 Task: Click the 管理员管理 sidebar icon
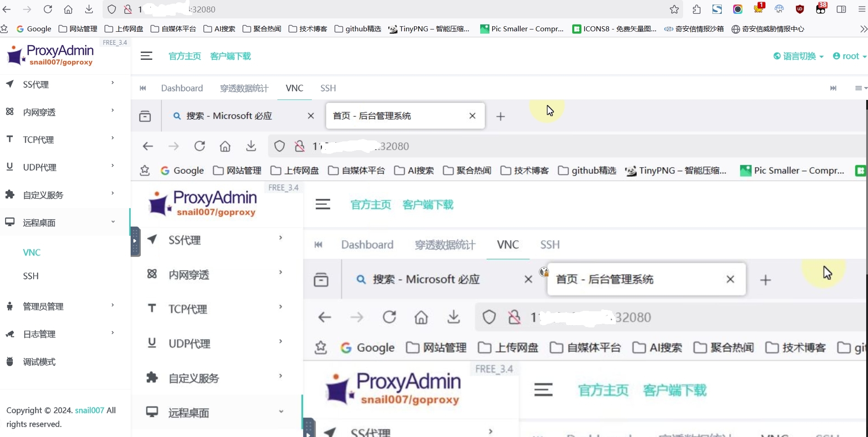10,306
